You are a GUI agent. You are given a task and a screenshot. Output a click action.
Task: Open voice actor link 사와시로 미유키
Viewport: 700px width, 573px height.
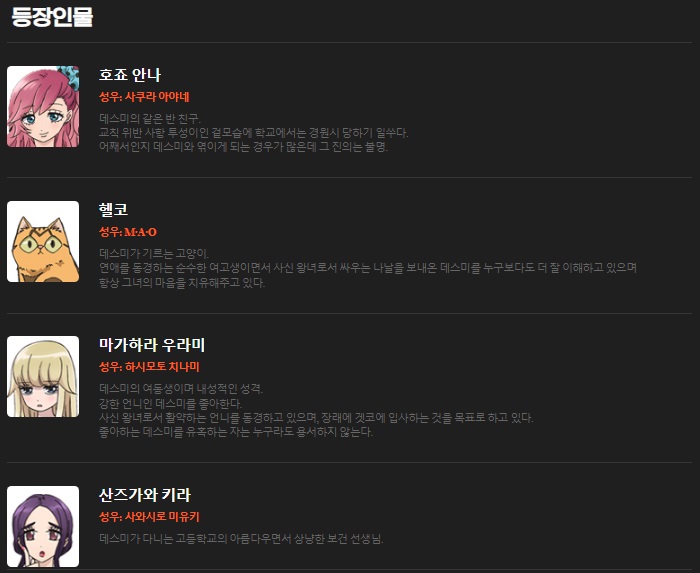[x=162, y=517]
